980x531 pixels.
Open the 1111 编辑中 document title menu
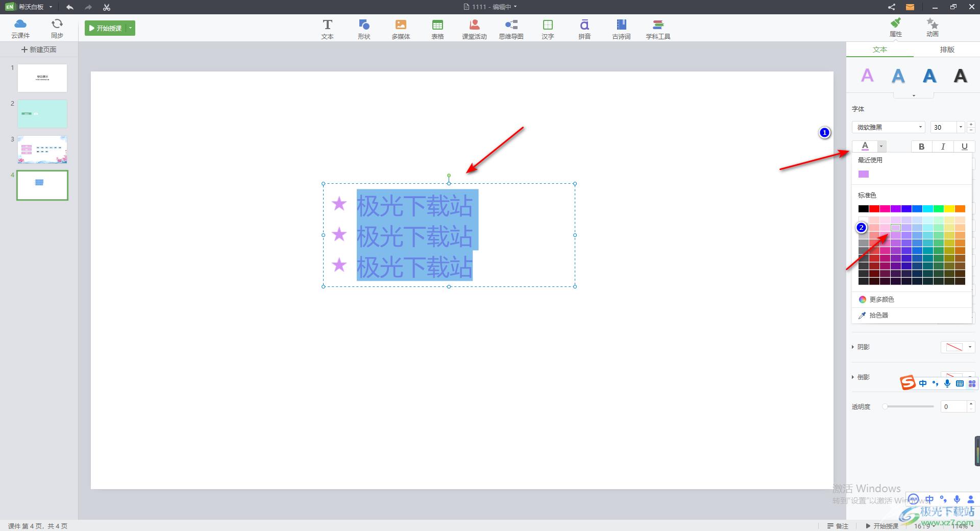click(490, 7)
